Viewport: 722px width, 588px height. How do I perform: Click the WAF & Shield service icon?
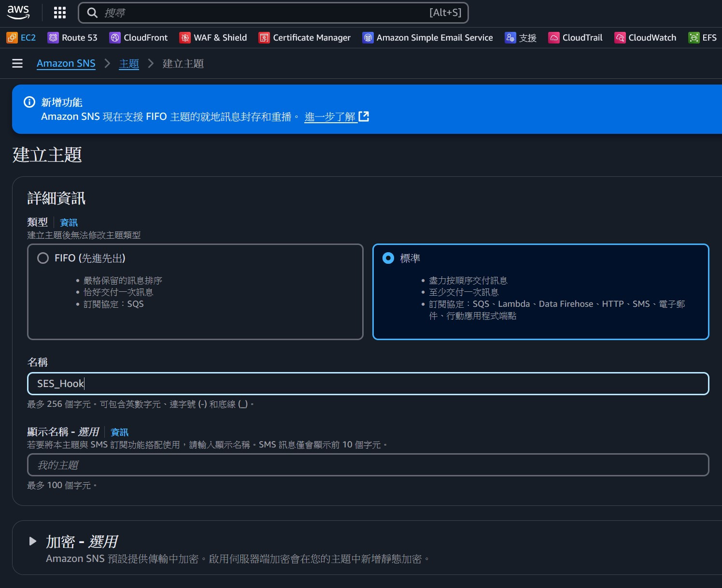185,38
